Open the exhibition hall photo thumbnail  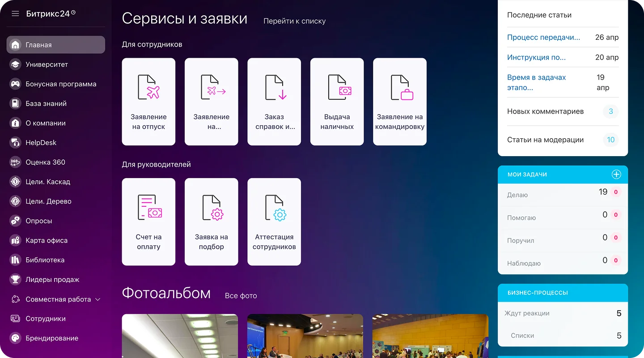430,336
